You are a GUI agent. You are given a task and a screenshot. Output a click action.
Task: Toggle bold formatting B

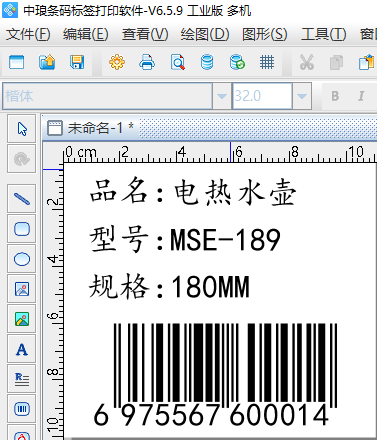pyautogui.click(x=335, y=96)
